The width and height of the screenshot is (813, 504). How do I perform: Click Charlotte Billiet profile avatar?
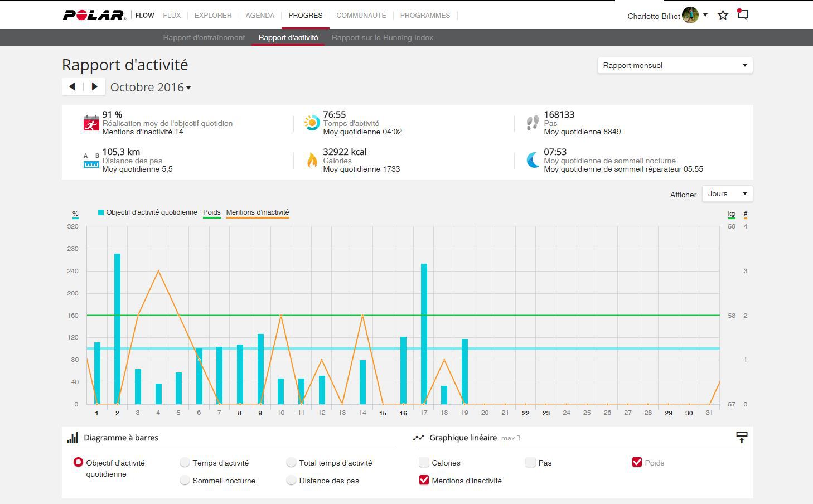(x=690, y=16)
